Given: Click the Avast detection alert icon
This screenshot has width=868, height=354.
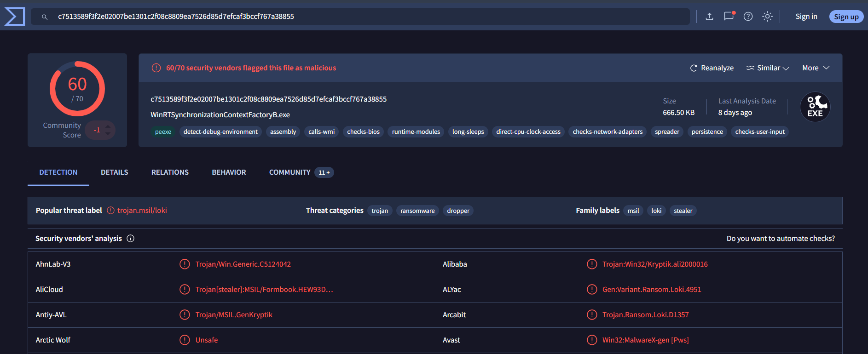Looking at the screenshot, I should click(x=592, y=340).
